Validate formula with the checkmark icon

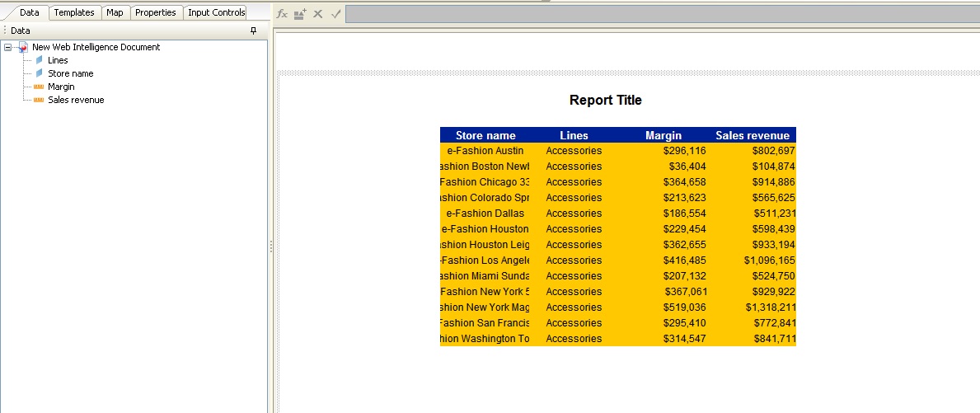click(x=335, y=14)
